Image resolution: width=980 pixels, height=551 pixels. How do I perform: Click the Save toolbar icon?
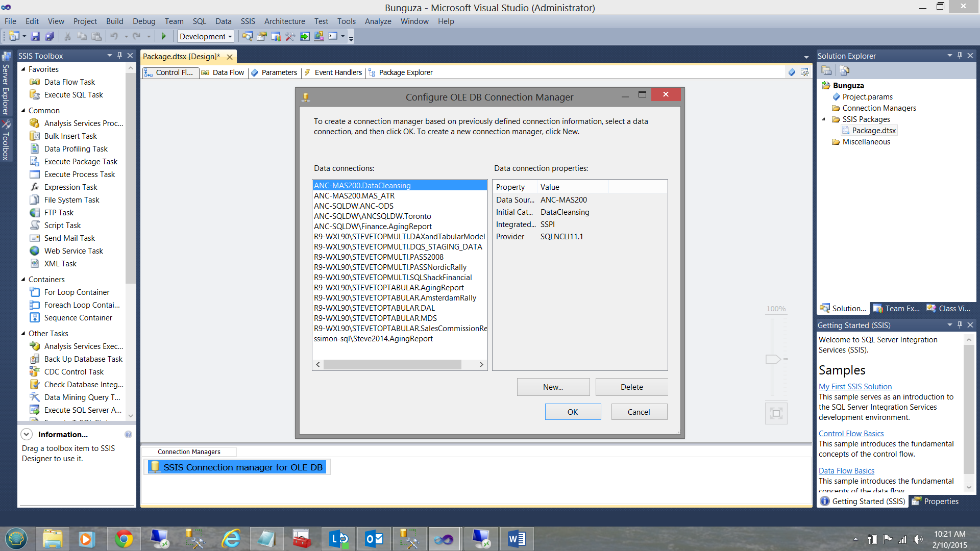click(35, 36)
